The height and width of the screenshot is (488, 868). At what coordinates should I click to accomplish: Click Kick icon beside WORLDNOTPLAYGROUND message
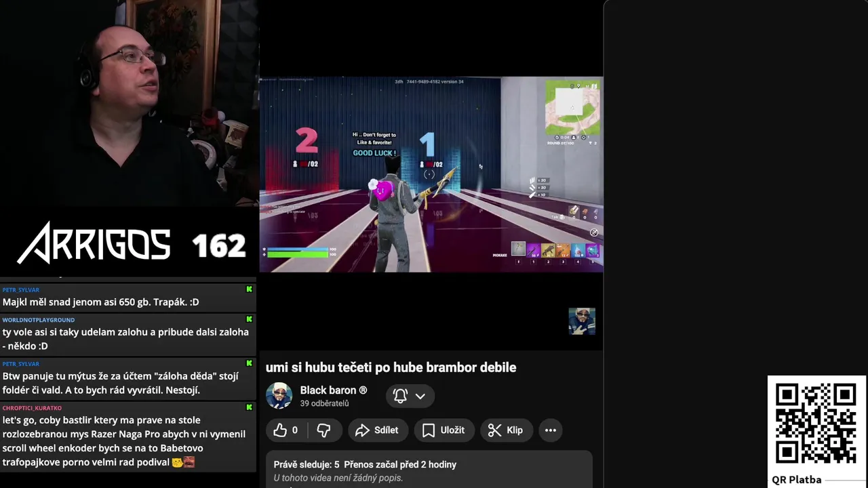coord(249,319)
